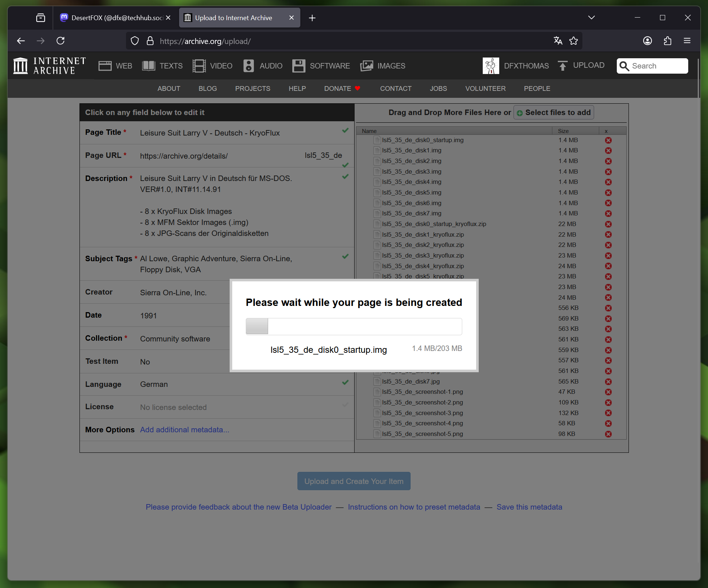This screenshot has height=588, width=708.
Task: Open the Images section
Action: coord(383,66)
